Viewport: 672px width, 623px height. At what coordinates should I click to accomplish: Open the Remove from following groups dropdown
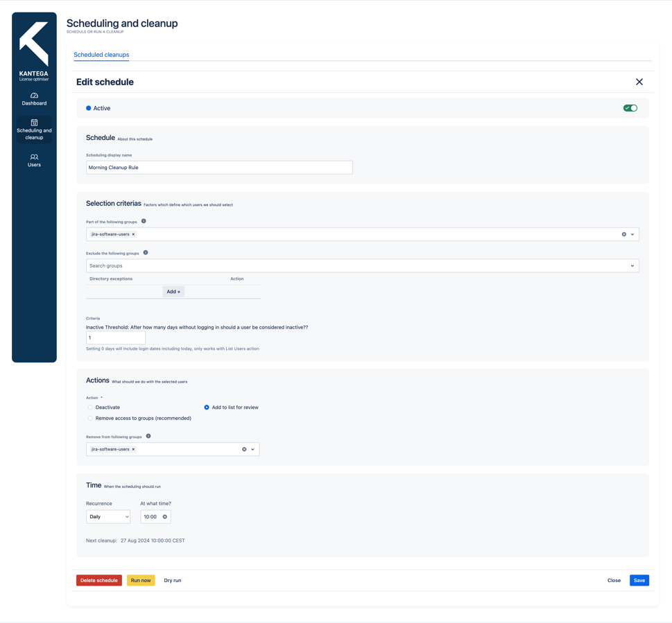pyautogui.click(x=252, y=449)
